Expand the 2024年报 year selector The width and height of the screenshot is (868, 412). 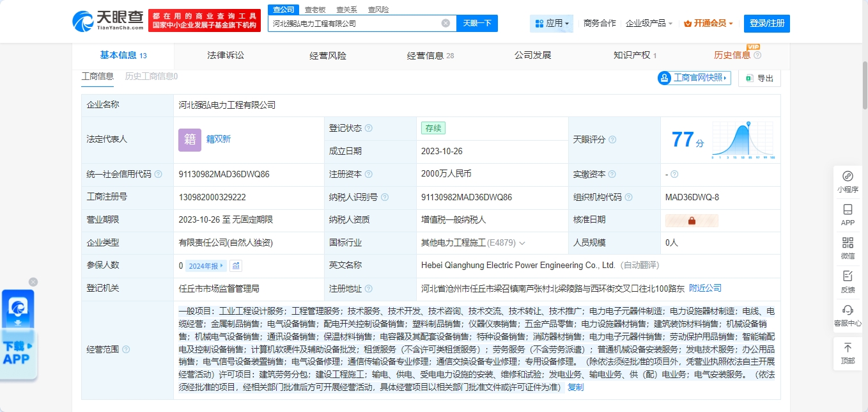pyautogui.click(x=206, y=265)
